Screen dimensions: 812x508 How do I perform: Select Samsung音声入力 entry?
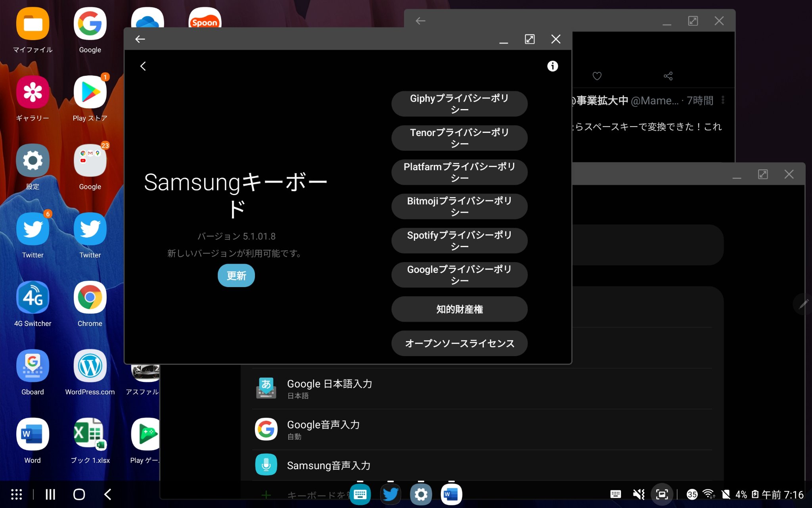(x=482, y=465)
